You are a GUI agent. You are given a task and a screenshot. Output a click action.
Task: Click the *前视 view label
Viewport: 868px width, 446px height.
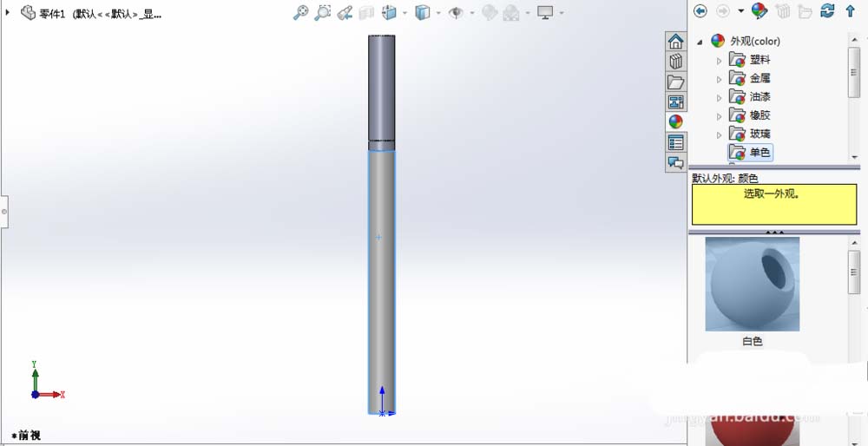coord(25,436)
